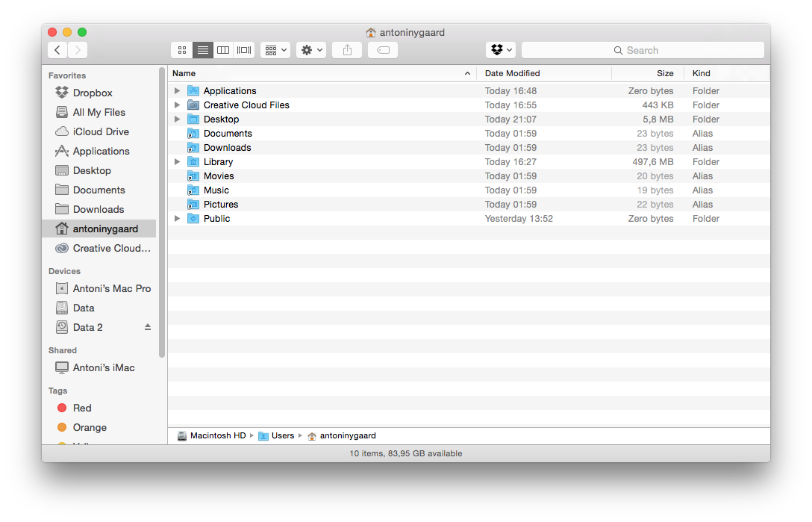Select the Movies alias row
This screenshot has width=812, height=522.
[x=469, y=176]
